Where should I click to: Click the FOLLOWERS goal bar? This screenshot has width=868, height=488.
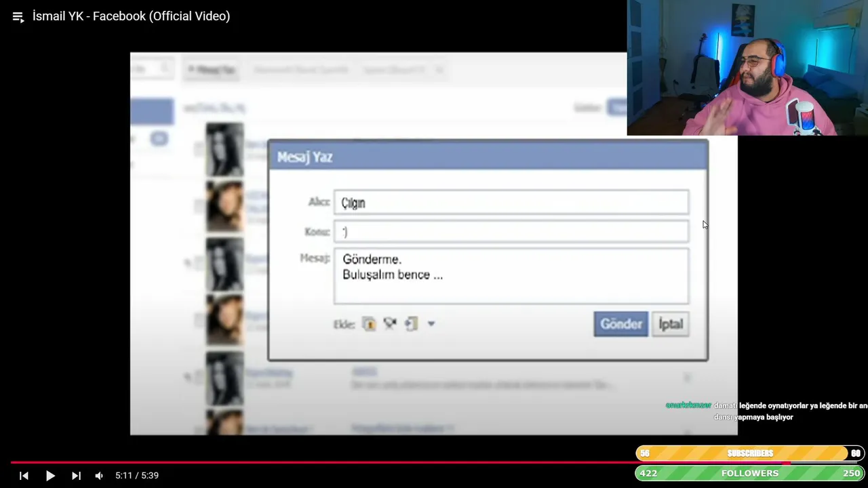[750, 473]
